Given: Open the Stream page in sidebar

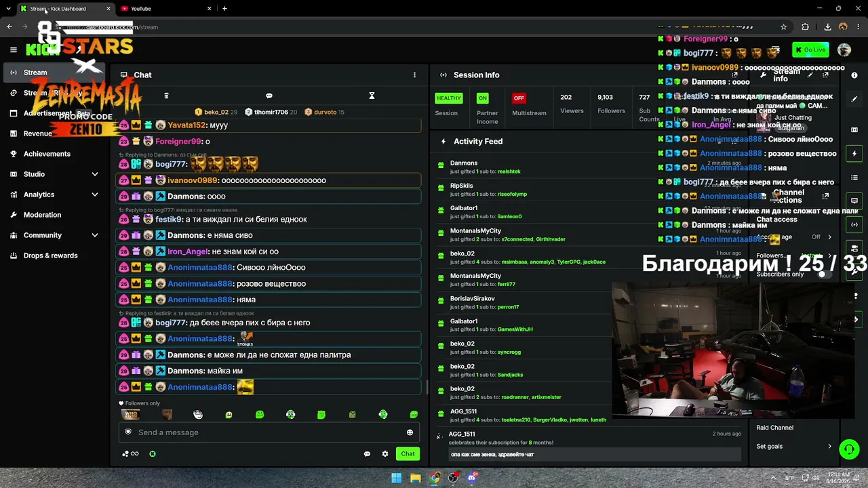Looking at the screenshot, I should pos(54,73).
